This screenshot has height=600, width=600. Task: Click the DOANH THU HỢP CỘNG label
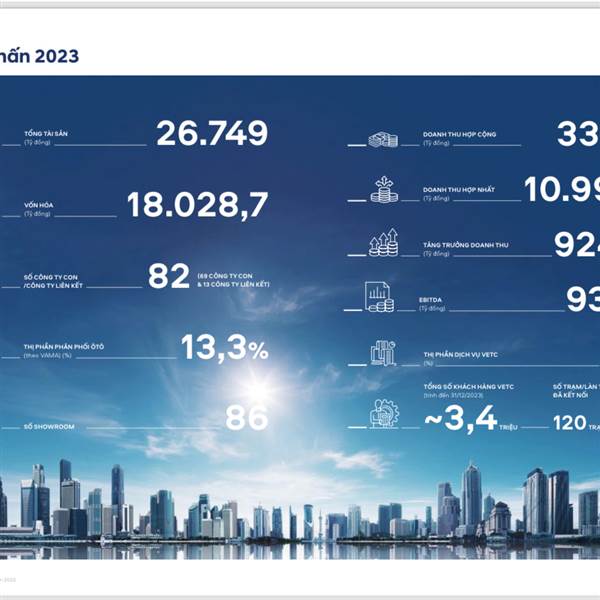460,134
